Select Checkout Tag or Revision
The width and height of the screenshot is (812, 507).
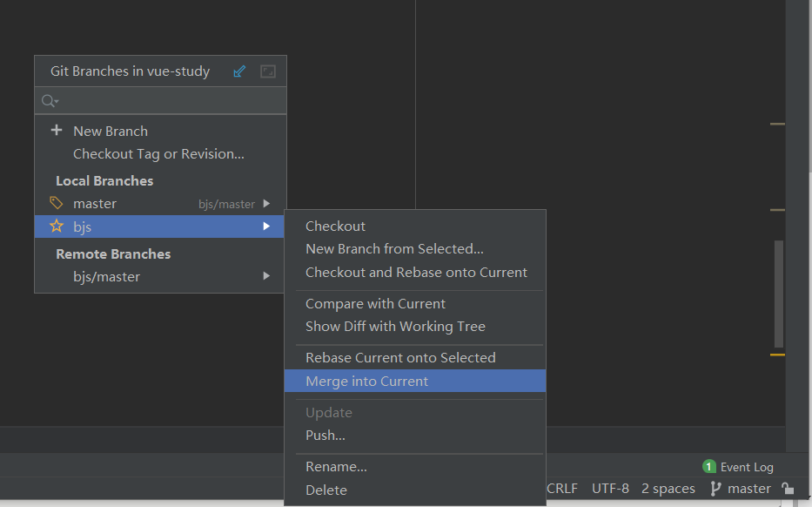pyautogui.click(x=158, y=153)
